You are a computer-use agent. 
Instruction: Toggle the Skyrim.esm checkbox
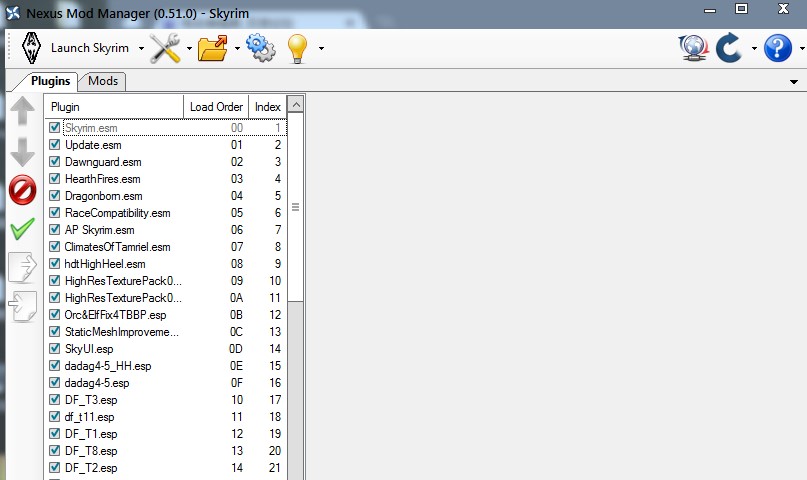point(55,127)
